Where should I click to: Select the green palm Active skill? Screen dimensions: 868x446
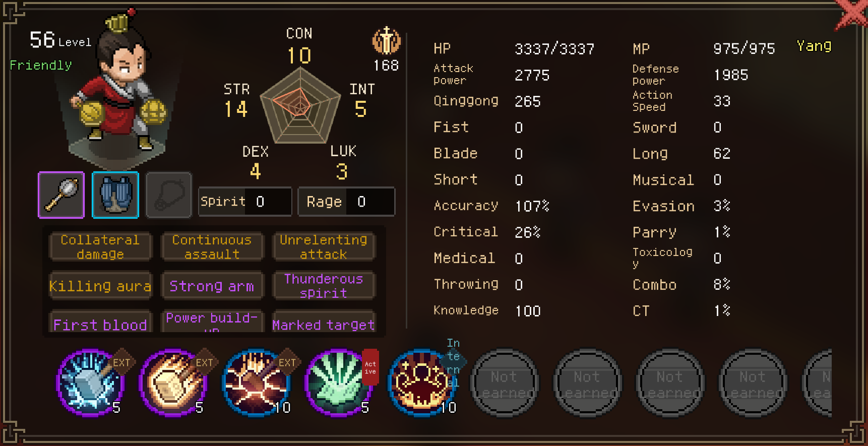(x=339, y=383)
